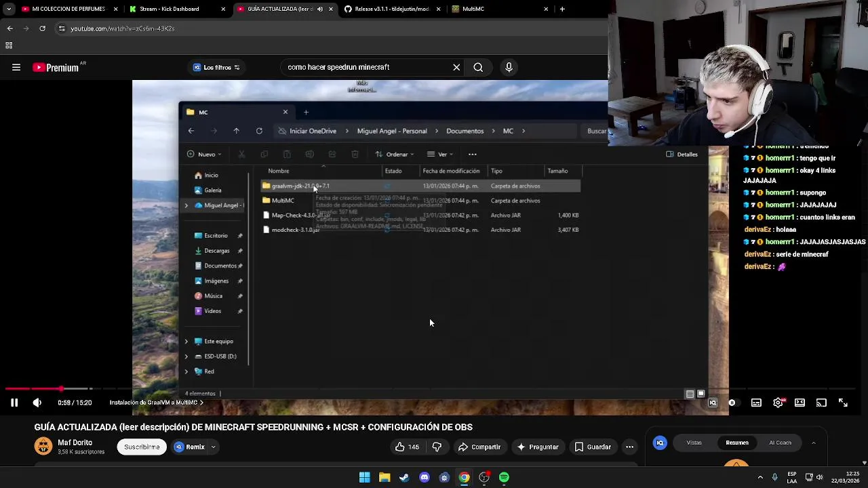Switch to the Vistas panel tab
The width and height of the screenshot is (868, 488).
694,443
